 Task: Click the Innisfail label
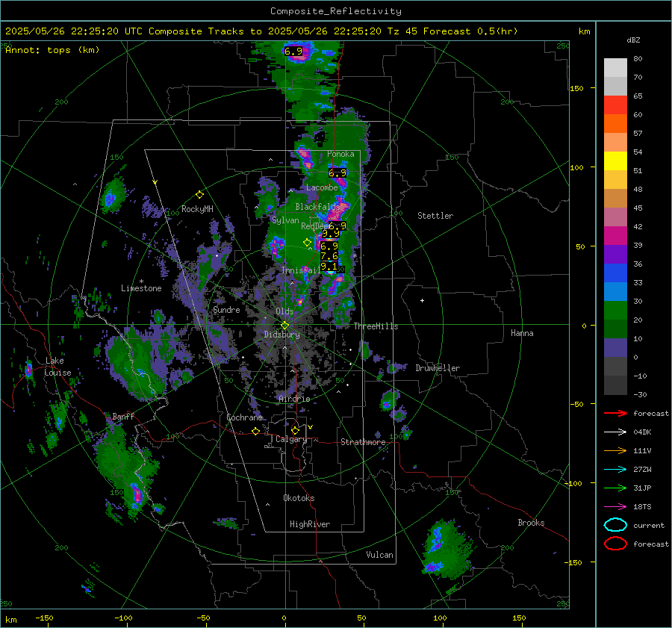point(301,270)
